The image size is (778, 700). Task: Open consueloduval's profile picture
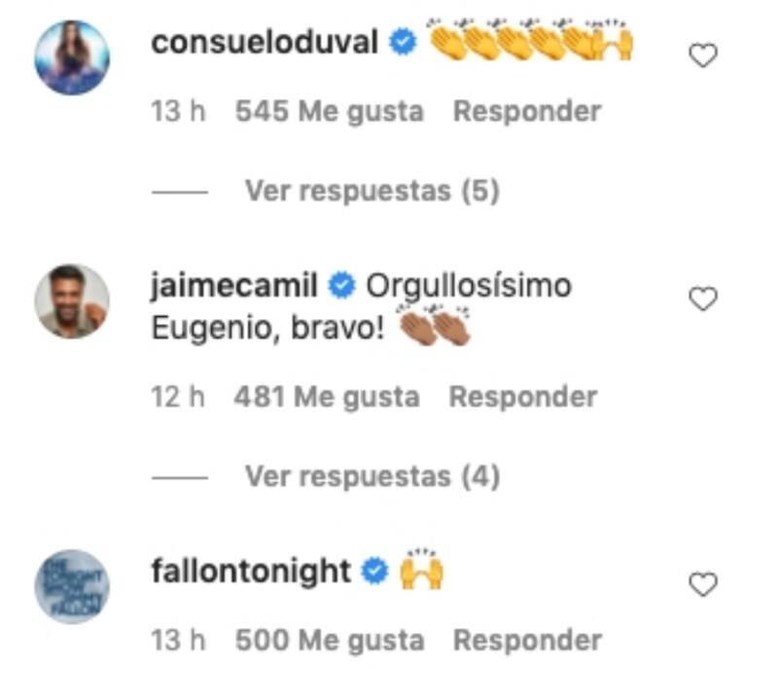coord(72,57)
